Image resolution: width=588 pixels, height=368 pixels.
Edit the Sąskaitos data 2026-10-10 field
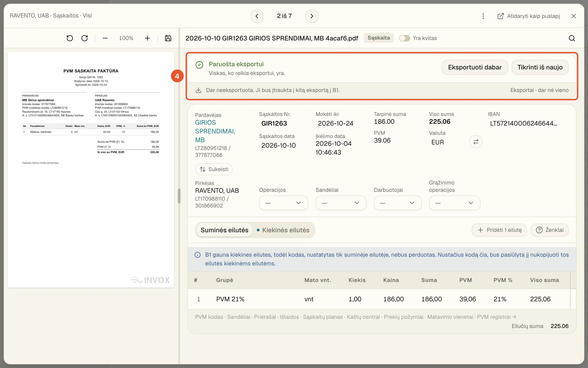[278, 146]
